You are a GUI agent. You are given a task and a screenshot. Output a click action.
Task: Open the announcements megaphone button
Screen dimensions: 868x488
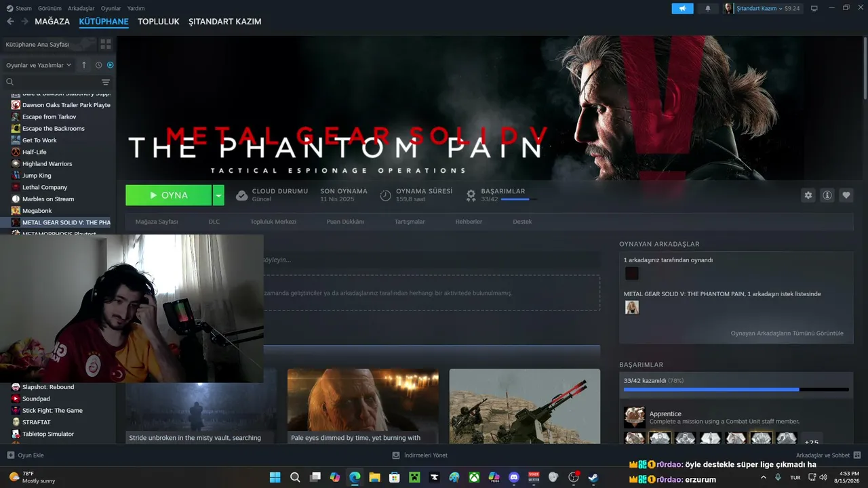pyautogui.click(x=683, y=8)
